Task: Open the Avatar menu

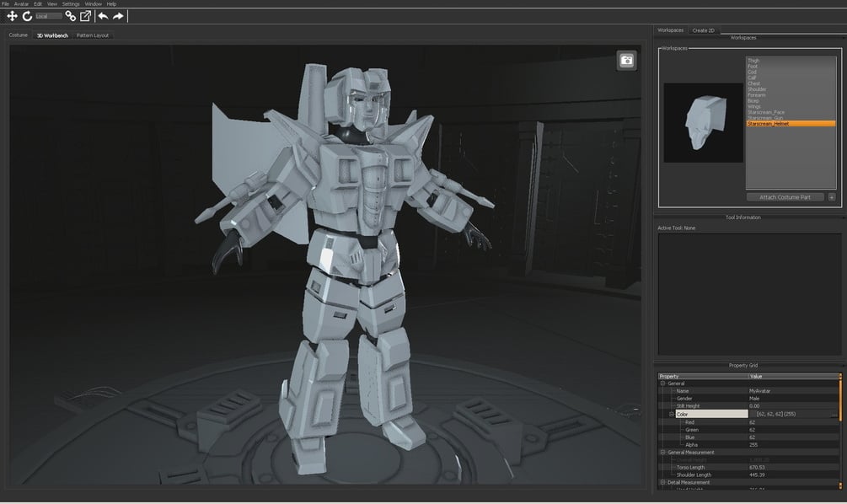Action: pyautogui.click(x=21, y=3)
